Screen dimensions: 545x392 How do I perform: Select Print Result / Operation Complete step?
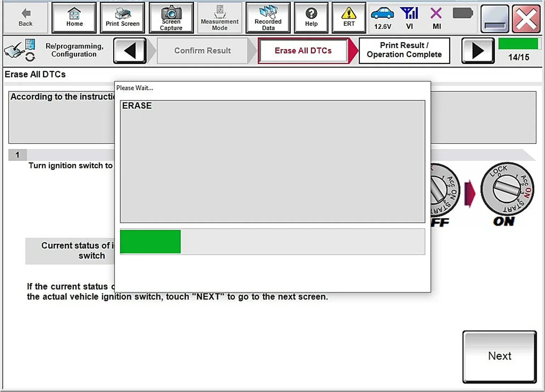[404, 51]
